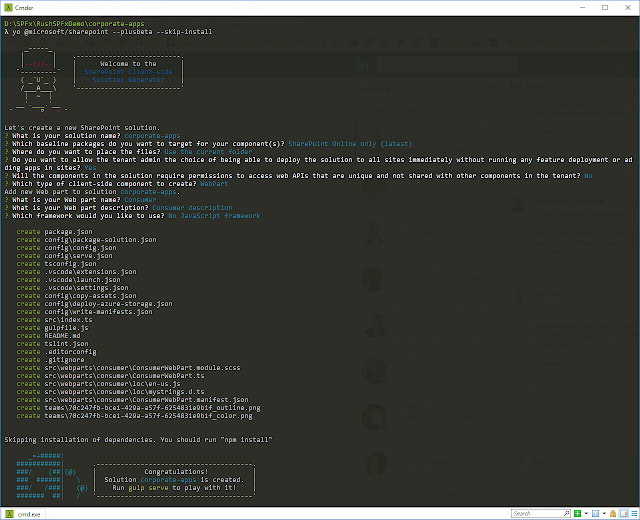Click the magnifier icon in Search box
The height and width of the screenshot is (520, 640).
[567, 513]
